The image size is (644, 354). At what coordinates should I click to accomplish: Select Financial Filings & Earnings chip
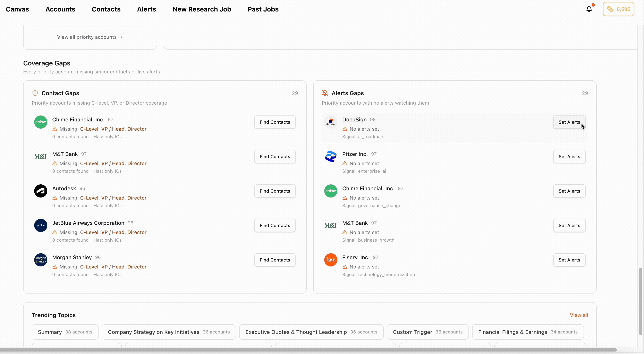[x=528, y=332]
